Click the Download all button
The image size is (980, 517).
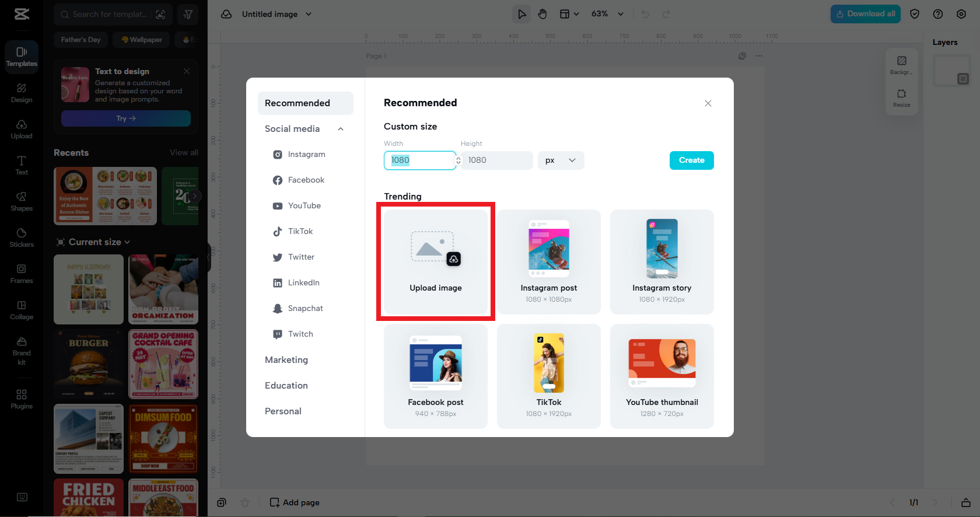coord(866,14)
